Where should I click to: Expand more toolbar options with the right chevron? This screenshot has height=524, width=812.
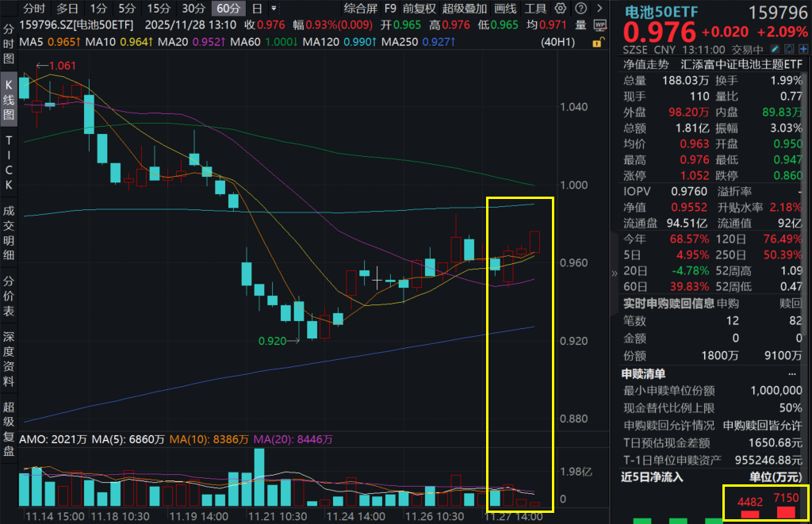coord(598,8)
